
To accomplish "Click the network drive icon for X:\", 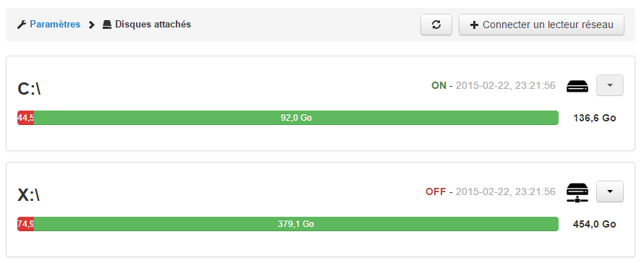I will point(577,192).
